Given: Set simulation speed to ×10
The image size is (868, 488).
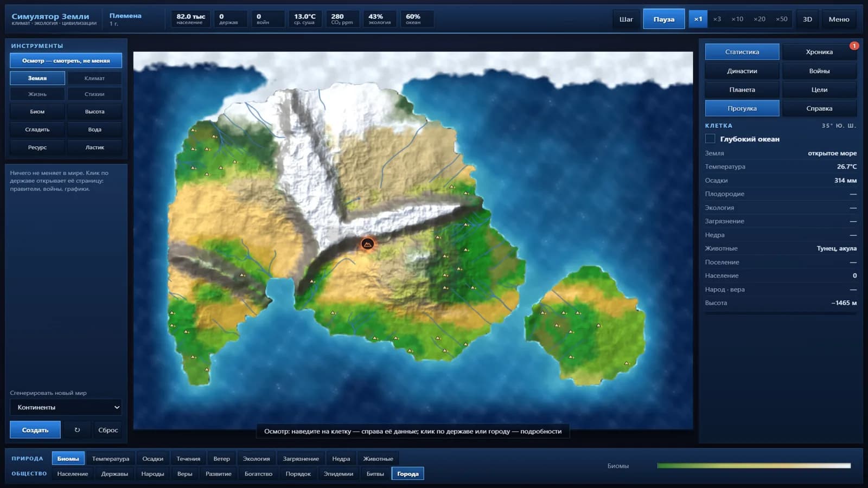Looking at the screenshot, I should point(737,19).
